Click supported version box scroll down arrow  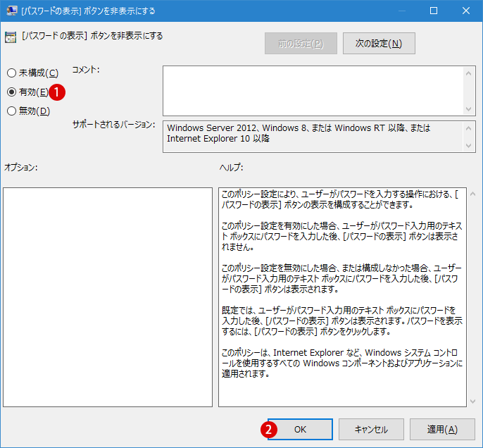coord(468,145)
